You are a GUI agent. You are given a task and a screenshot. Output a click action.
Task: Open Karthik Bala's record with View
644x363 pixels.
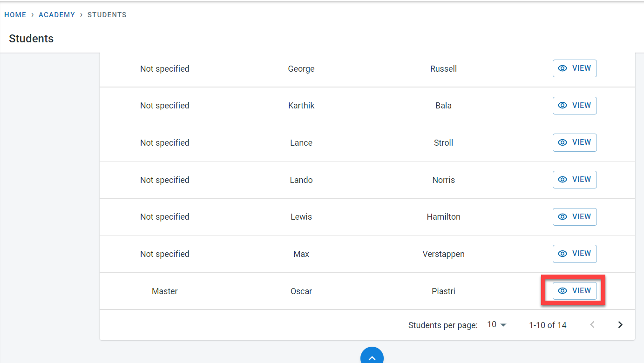point(574,106)
